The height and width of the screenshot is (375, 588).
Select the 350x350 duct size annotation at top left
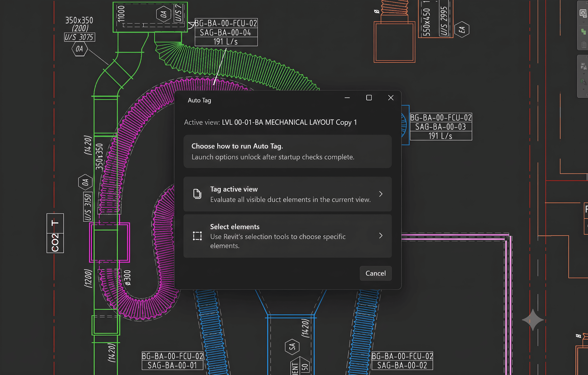[79, 20]
